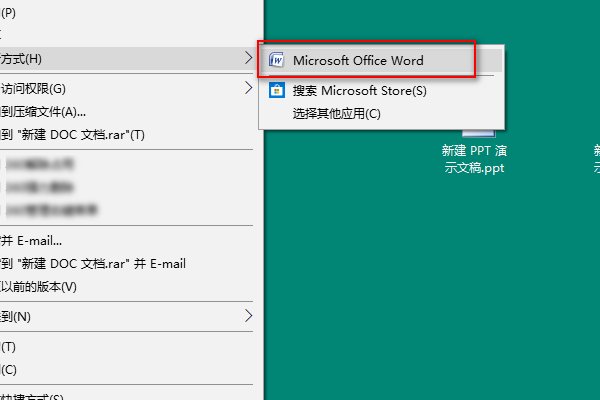Image resolution: width=600 pixels, height=400 pixels.
Task: Expand the 到(N) submenu arrow
Action: coord(249,317)
